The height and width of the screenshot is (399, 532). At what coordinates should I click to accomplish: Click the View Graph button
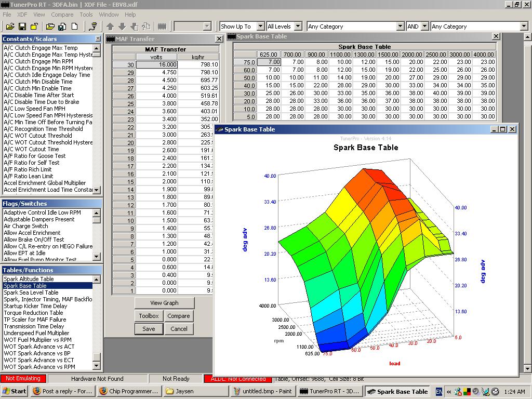pyautogui.click(x=164, y=303)
